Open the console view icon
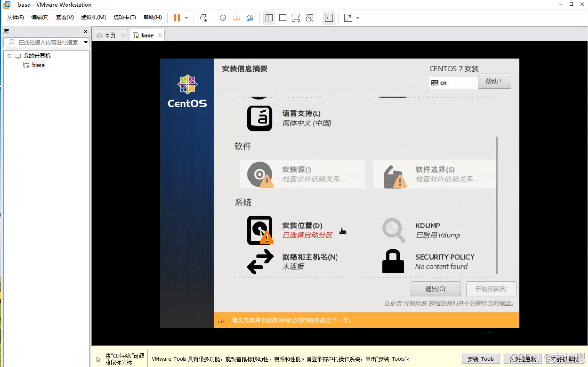The image size is (588, 367). pos(328,18)
